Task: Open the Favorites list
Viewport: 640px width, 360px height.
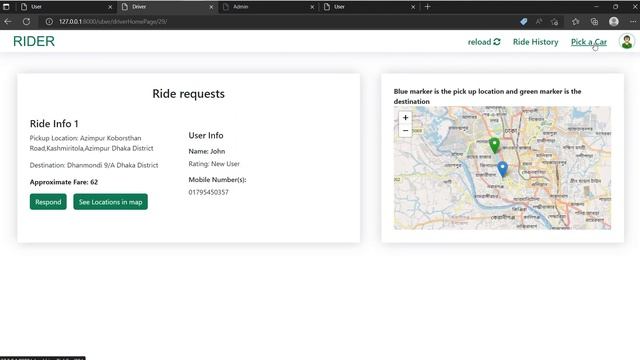Action: [576, 22]
